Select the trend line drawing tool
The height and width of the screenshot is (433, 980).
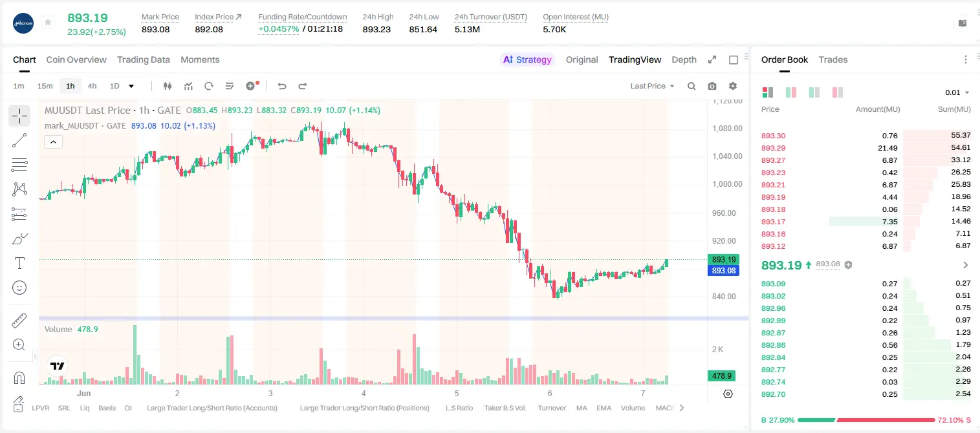pos(19,140)
